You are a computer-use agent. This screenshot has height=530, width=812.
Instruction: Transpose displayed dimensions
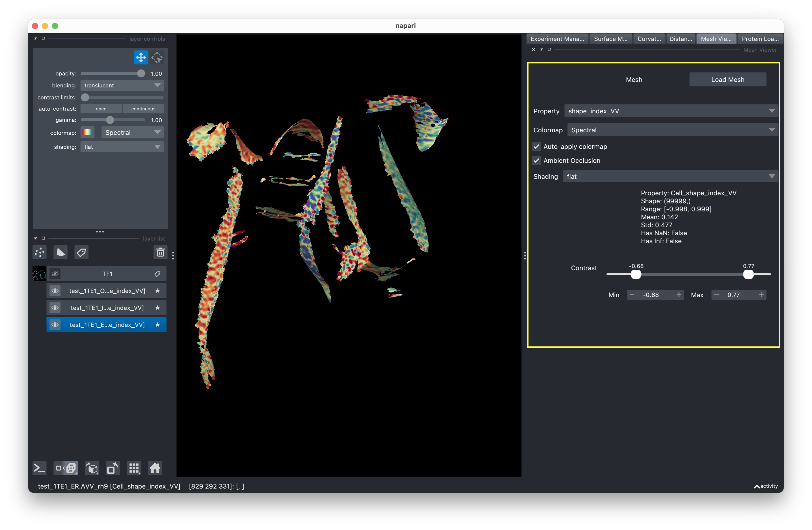point(113,468)
